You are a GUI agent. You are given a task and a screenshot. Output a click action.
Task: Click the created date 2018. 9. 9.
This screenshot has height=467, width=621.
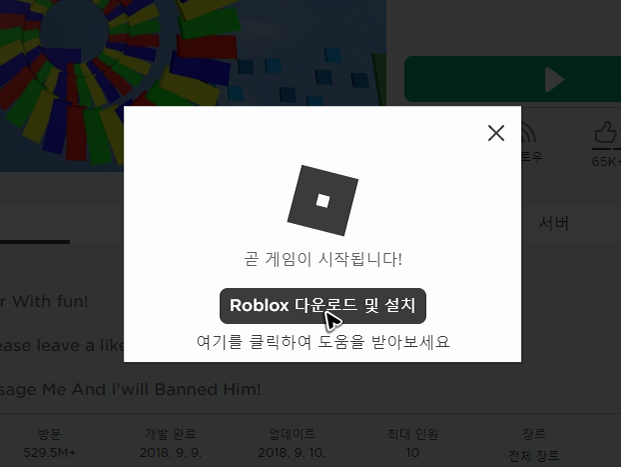171,452
